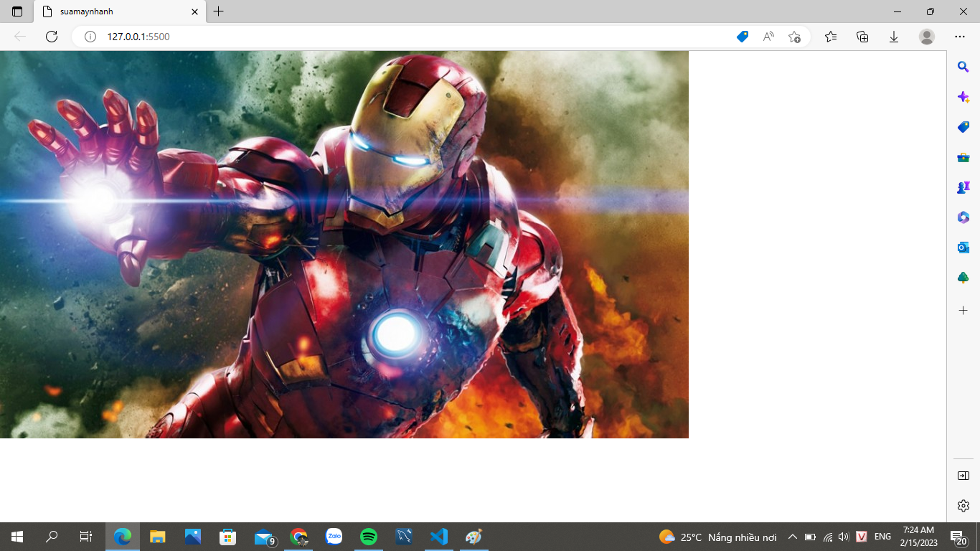Screen dimensions: 980x551
Task: Open the shopping price tag in address bar
Action: (743, 37)
